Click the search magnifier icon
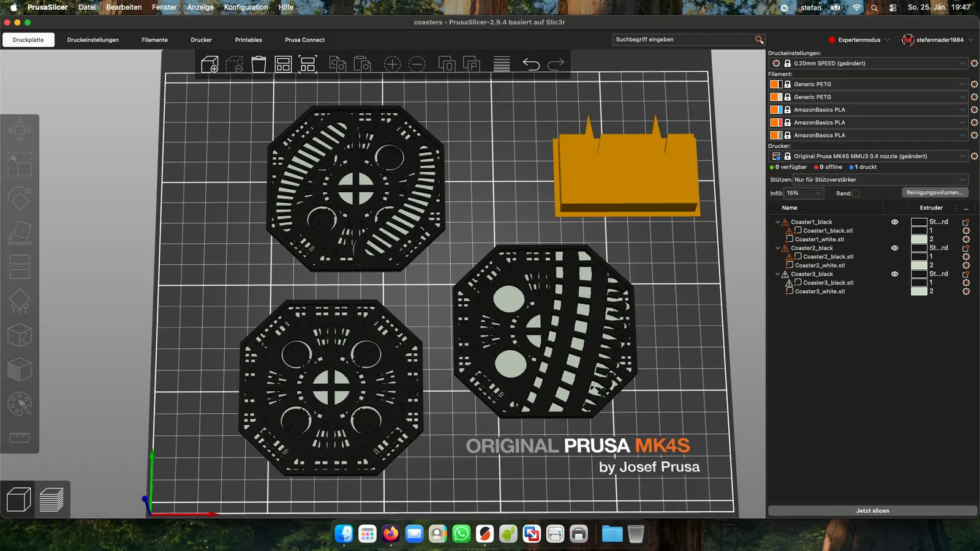Viewport: 980px width, 551px height. (759, 40)
